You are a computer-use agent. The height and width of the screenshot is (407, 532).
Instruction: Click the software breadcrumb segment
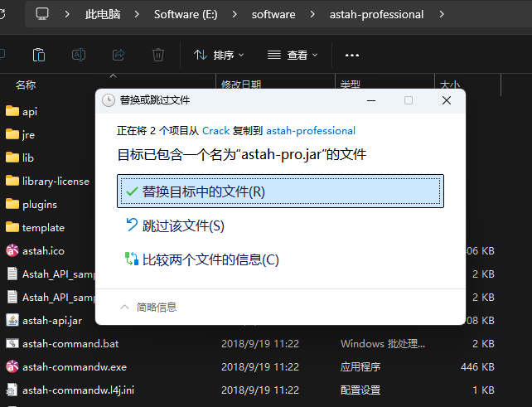click(x=273, y=15)
